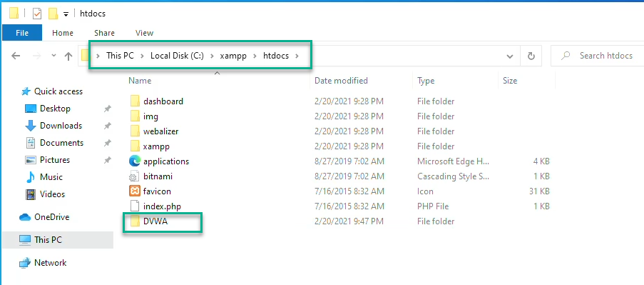Click the gear page icon beside bitnami
The height and width of the screenshot is (285, 644).
pos(135,176)
